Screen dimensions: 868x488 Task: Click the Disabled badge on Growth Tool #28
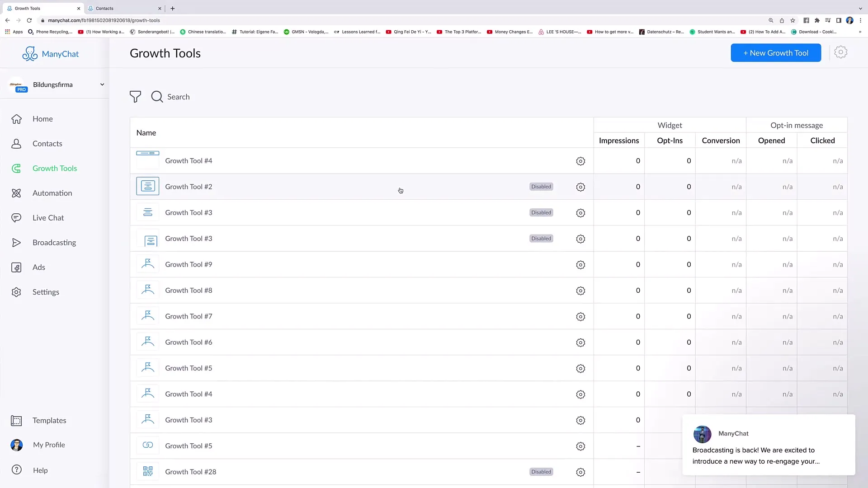541,472
